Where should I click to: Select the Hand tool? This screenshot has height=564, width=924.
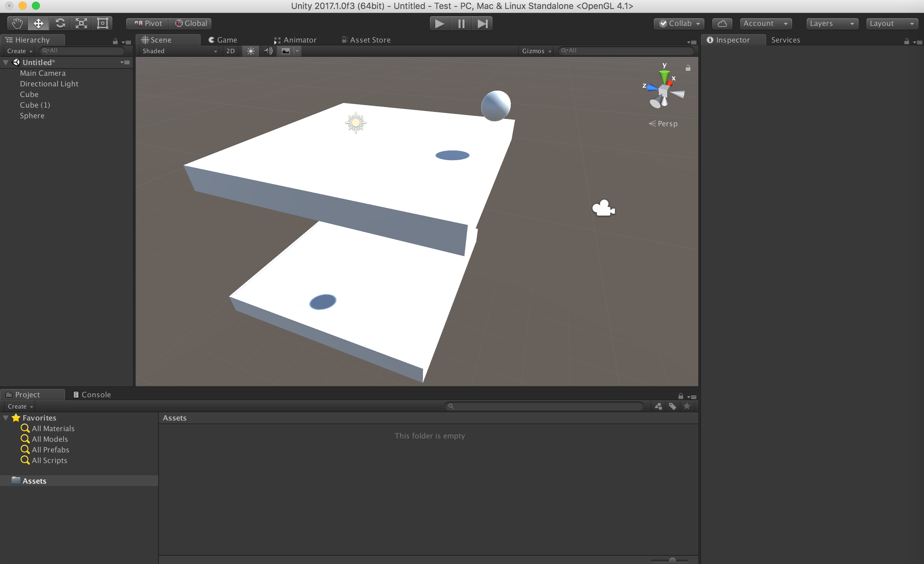[x=17, y=23]
